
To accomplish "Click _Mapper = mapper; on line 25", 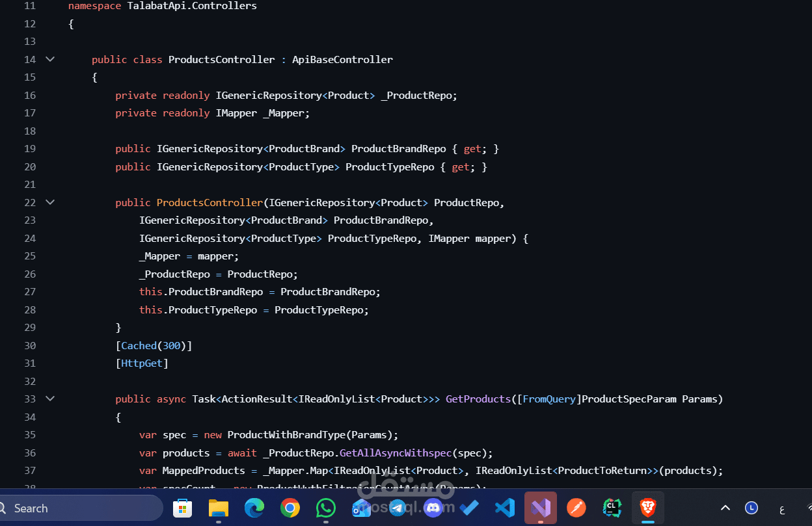I will [189, 256].
